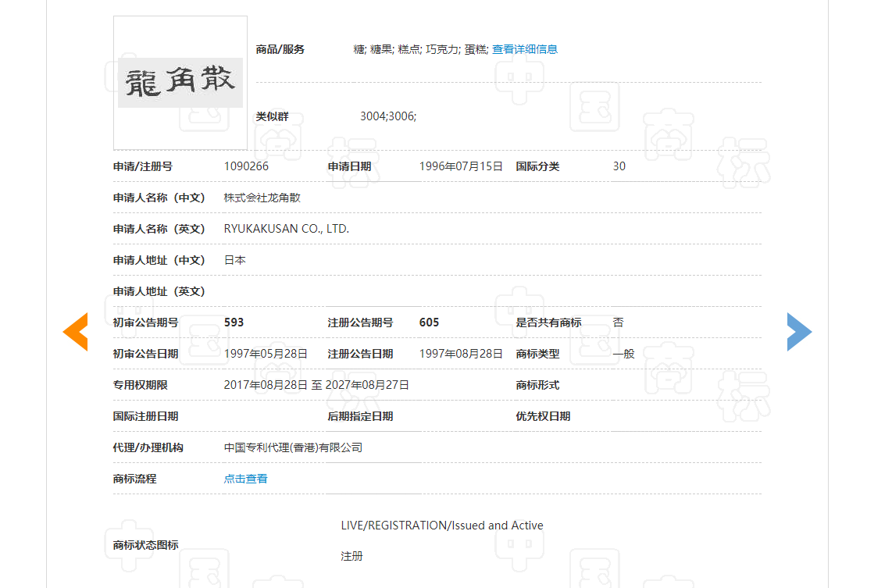Open the 点击查看 trademark process link

coord(246,479)
